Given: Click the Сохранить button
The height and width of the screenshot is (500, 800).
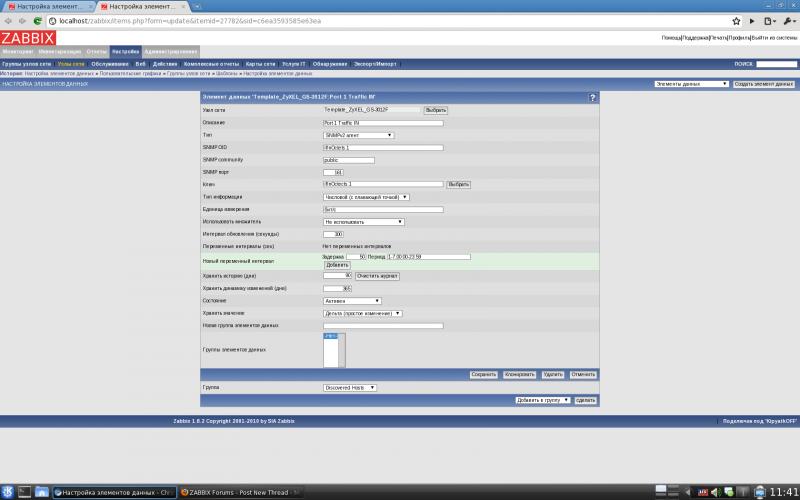Looking at the screenshot, I should tap(484, 374).
